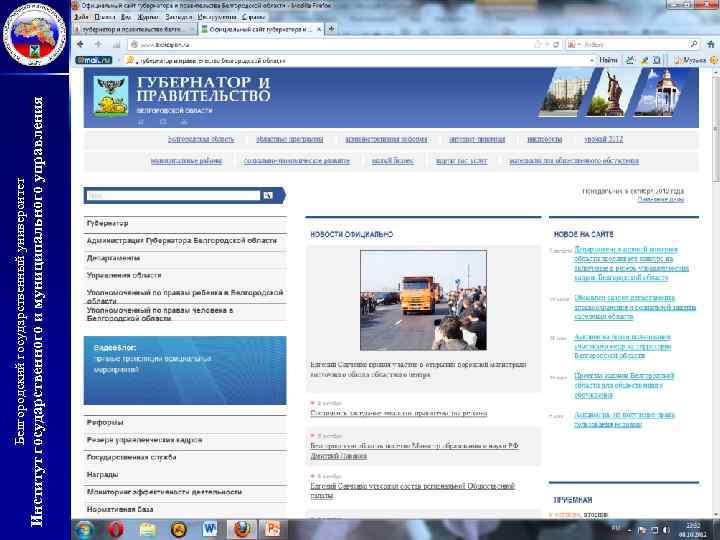Open the Вид menu
The width and height of the screenshot is (720, 540).
click(x=126, y=17)
